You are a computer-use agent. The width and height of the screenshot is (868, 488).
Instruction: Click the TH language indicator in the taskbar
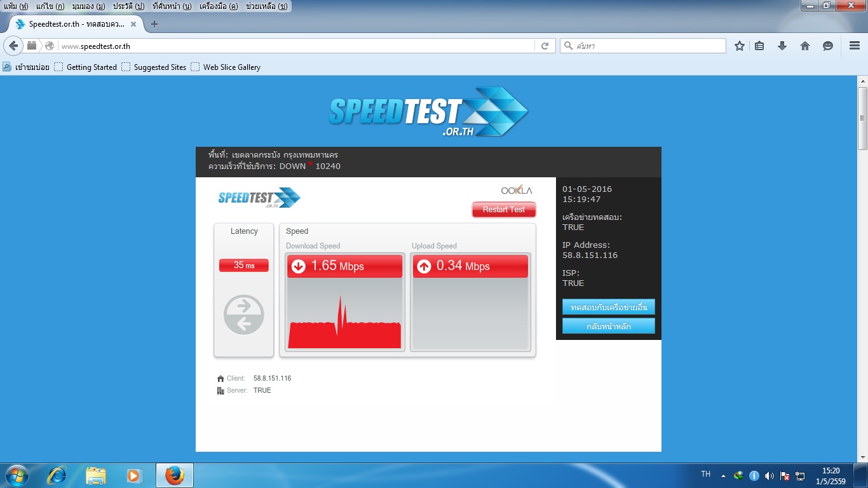705,474
